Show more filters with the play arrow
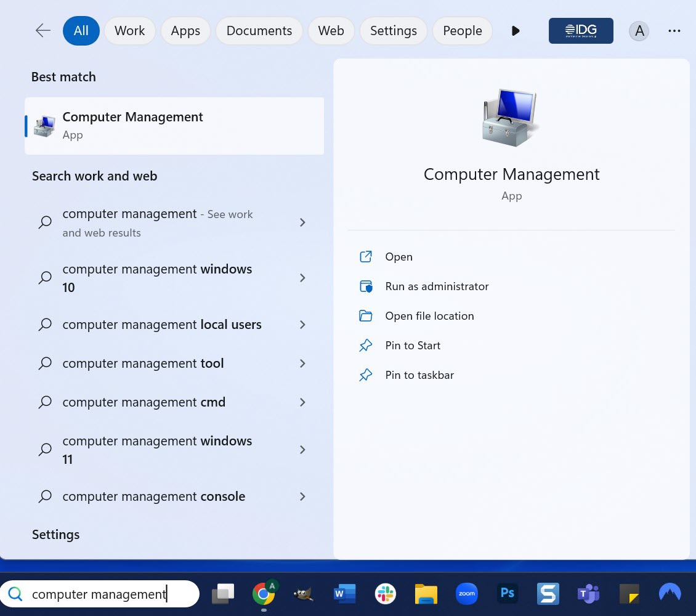696x616 pixels. [516, 31]
